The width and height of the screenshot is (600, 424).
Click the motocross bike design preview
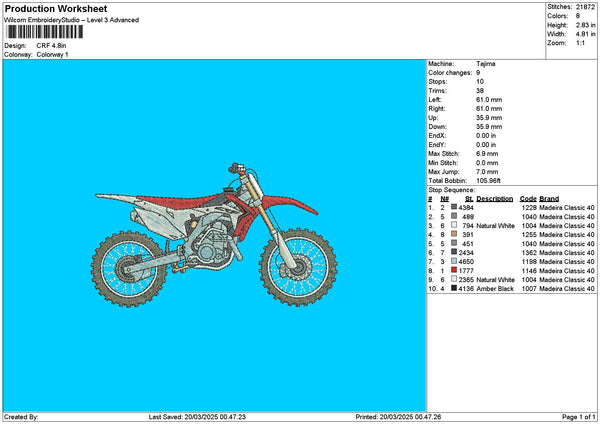[214, 235]
